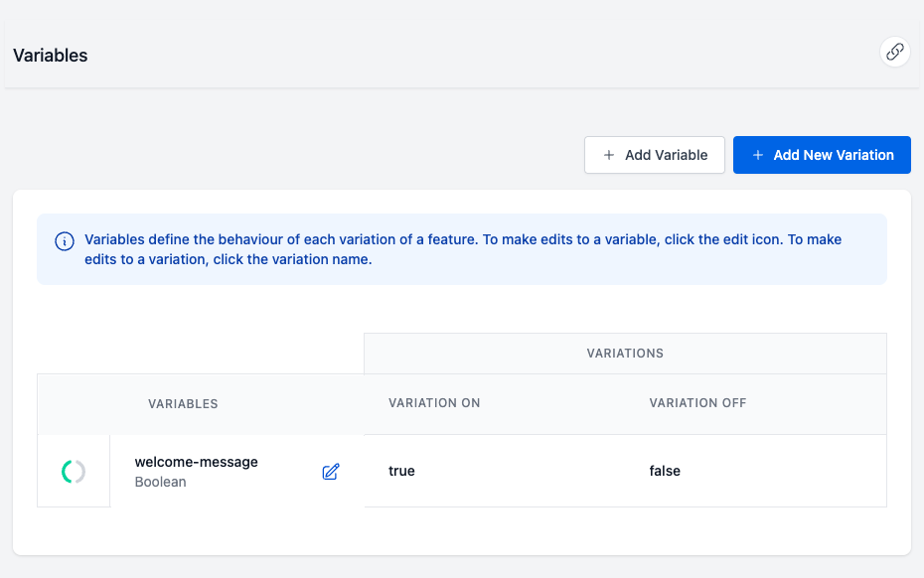Click the copy link icon beside Variables header
The image size is (924, 578).
pyautogui.click(x=895, y=52)
